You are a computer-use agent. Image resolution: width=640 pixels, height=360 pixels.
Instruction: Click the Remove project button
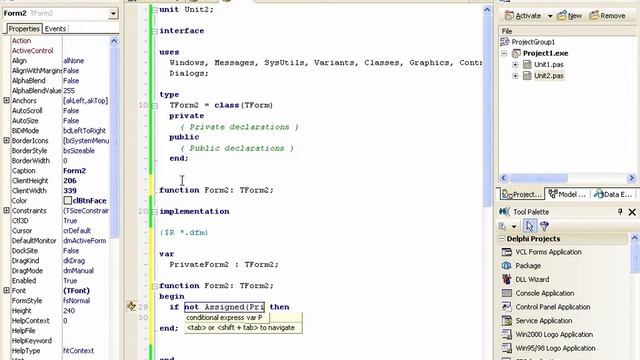pyautogui.click(x=607, y=16)
